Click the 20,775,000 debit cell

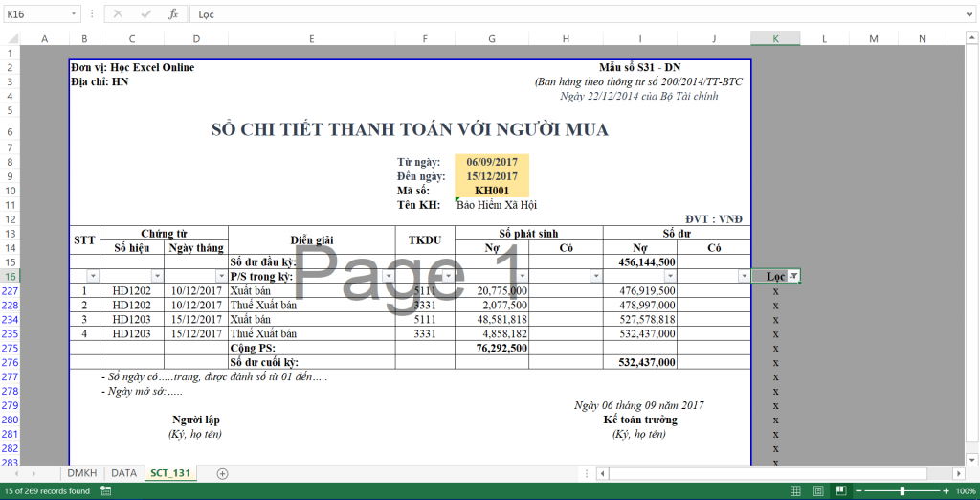492,290
